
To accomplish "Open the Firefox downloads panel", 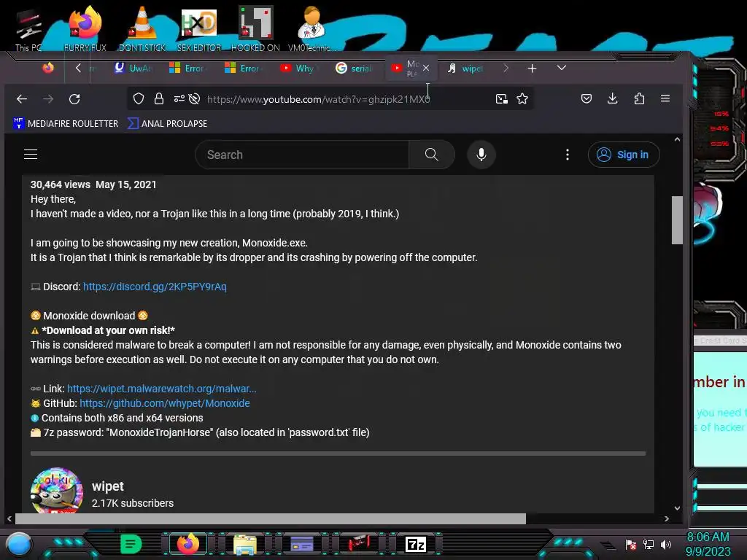I will click(x=613, y=98).
